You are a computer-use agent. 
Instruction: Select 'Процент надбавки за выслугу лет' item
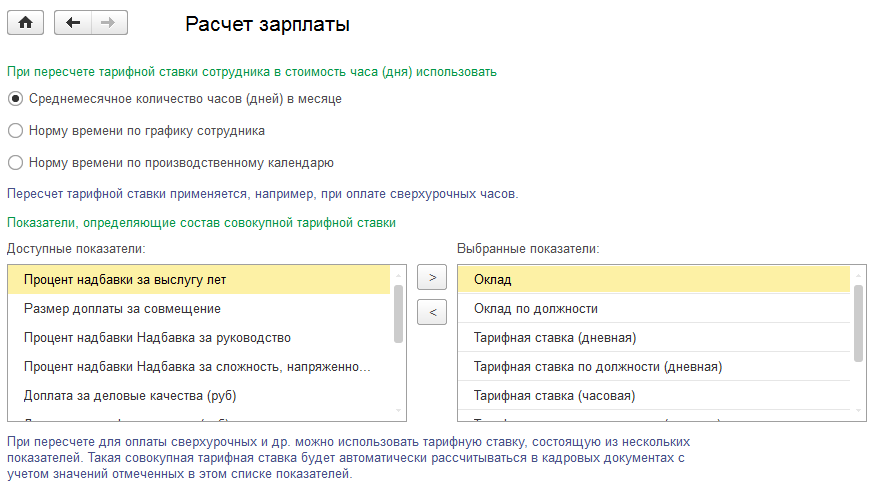click(x=132, y=279)
